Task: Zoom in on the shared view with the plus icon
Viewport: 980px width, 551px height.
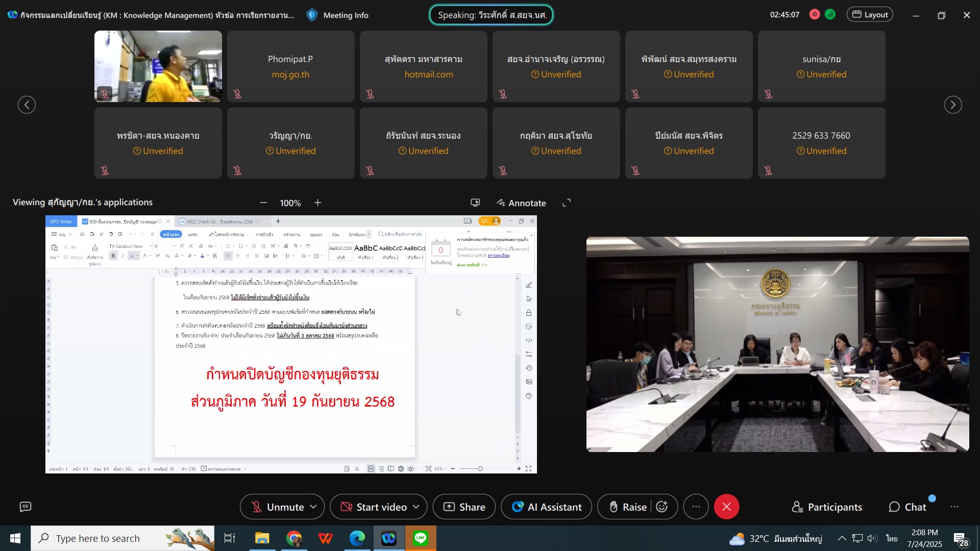Action: tap(317, 203)
